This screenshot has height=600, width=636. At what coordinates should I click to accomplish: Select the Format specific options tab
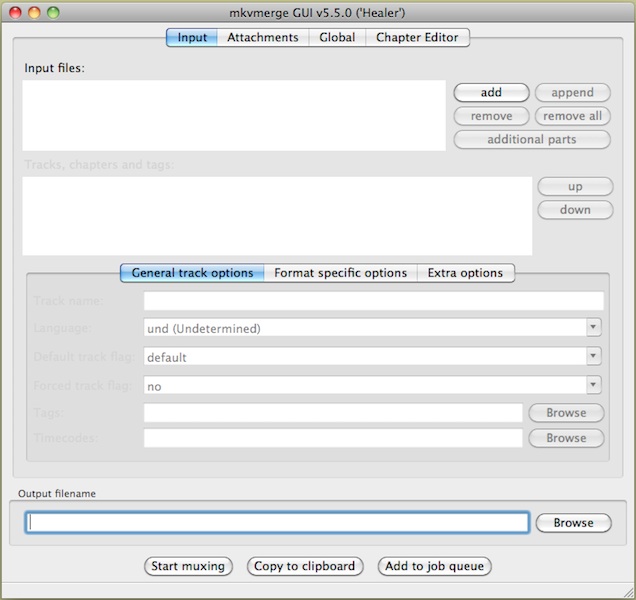point(340,273)
